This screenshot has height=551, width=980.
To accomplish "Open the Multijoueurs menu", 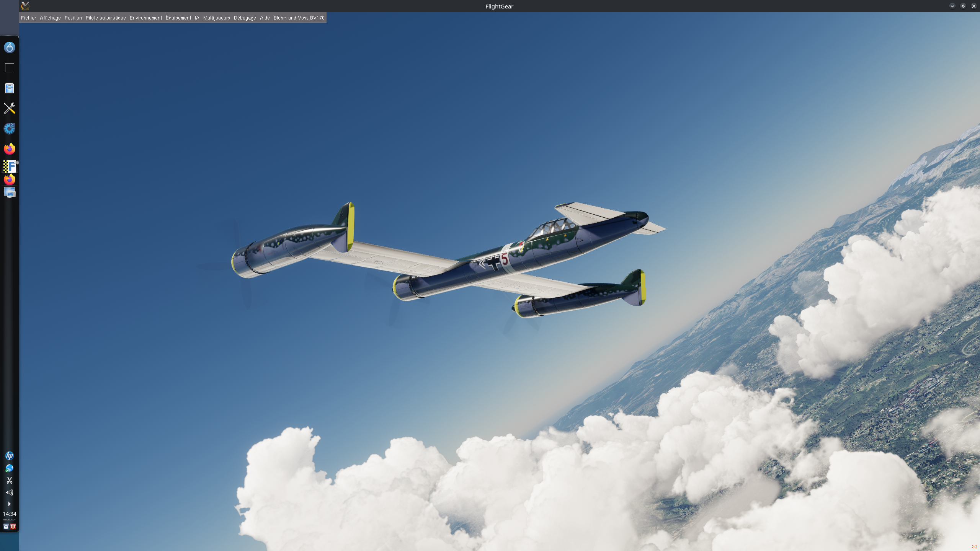I will [x=216, y=18].
